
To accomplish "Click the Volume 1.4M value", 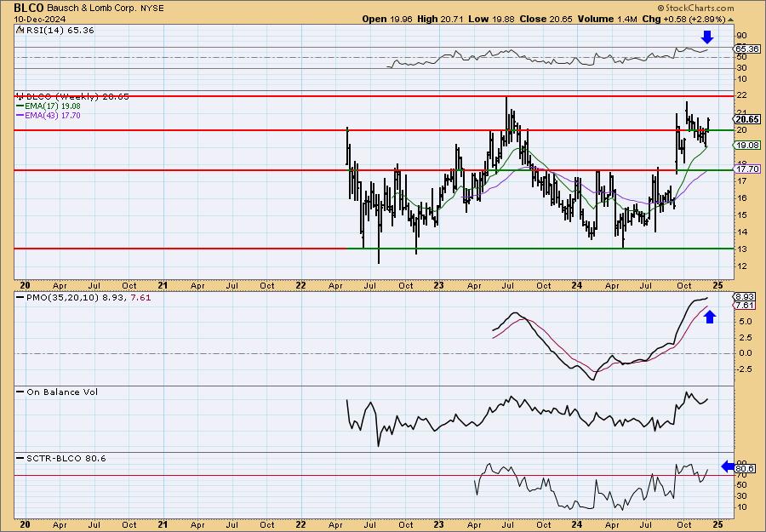I will [607, 19].
